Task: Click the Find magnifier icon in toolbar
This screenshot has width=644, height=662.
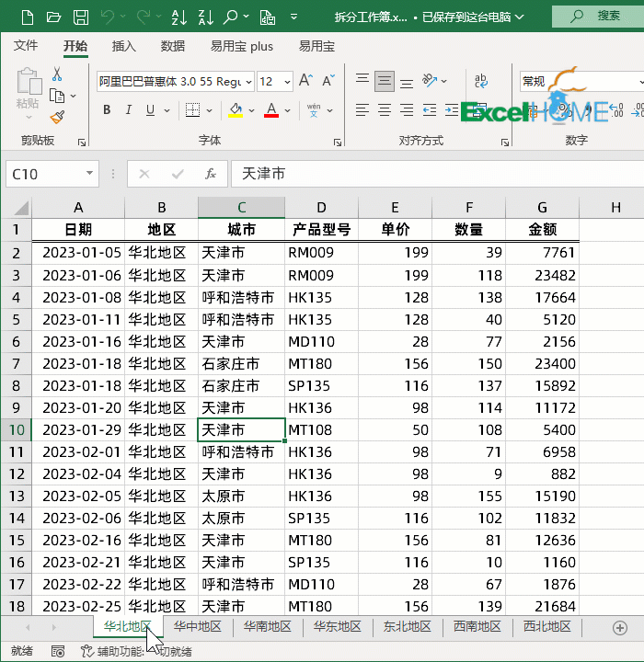Action: pyautogui.click(x=231, y=17)
